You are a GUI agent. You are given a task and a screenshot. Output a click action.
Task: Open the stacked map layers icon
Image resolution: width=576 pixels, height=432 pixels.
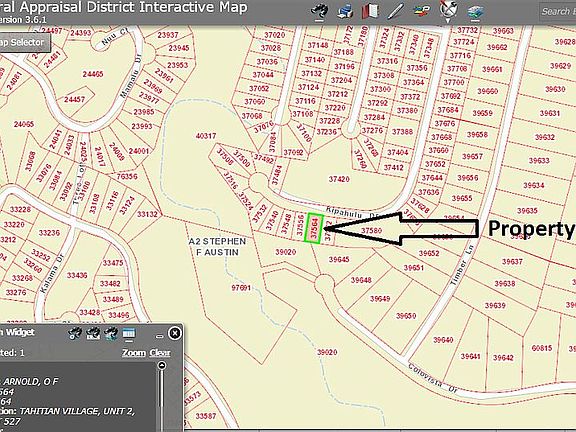point(475,12)
